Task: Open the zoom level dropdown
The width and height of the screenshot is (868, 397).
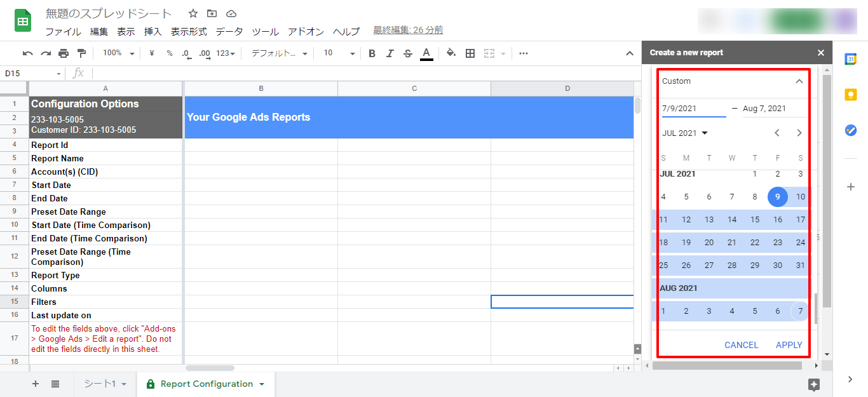Action: click(x=118, y=53)
